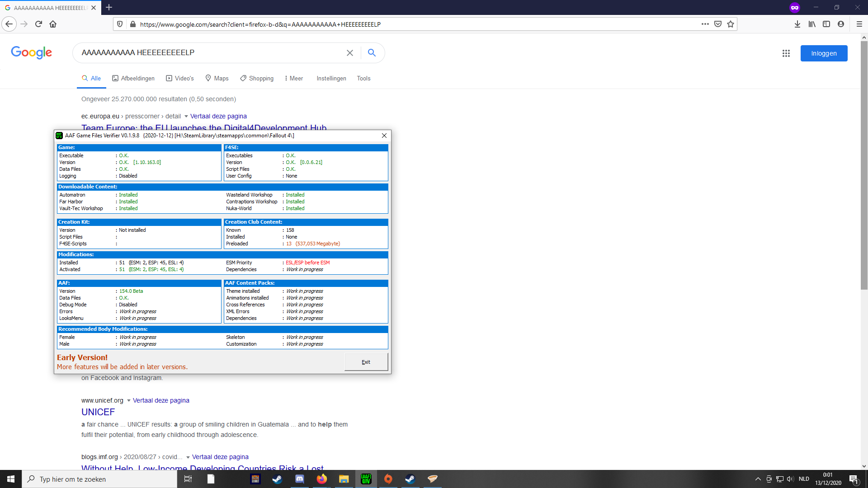The image size is (868, 488).
Task: Open page actions three-dot menu in address bar
Action: point(705,24)
